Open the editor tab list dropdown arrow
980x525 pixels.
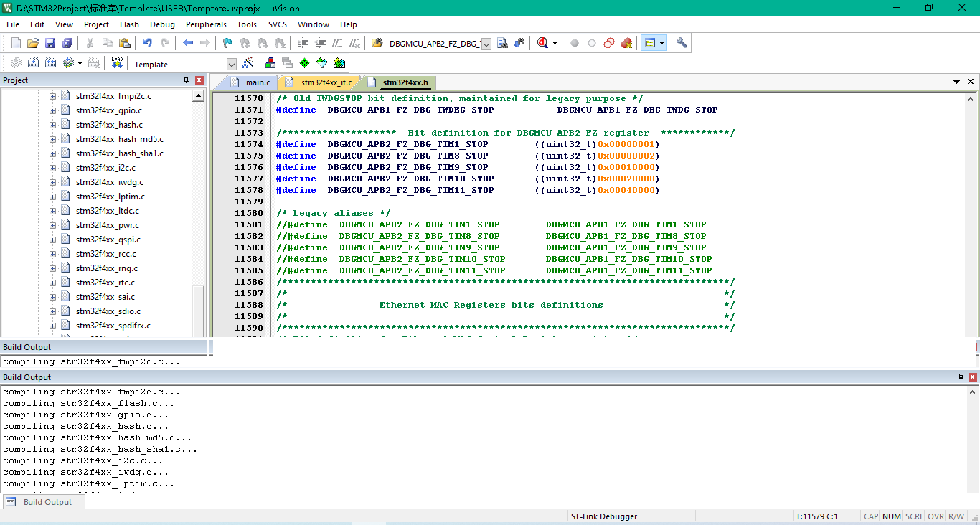pyautogui.click(x=956, y=82)
